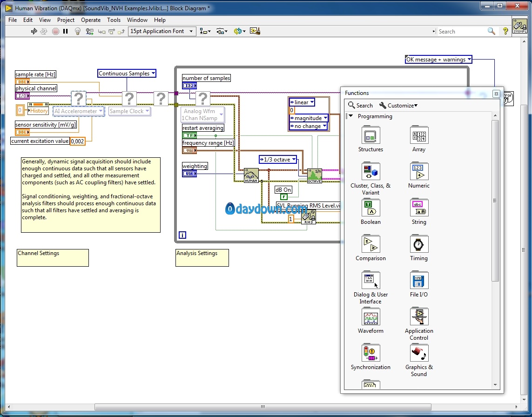Screen dimensions: 532x417
Task: Open the Reorder toolbar menu
Action: click(240, 31)
